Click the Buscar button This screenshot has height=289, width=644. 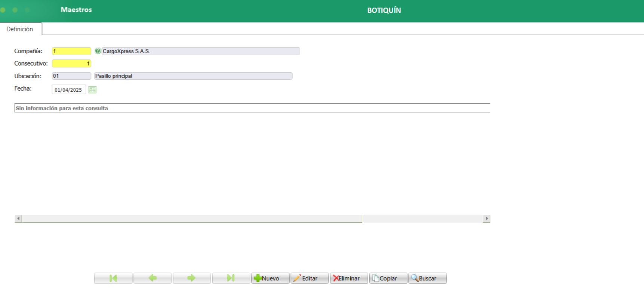427,278
